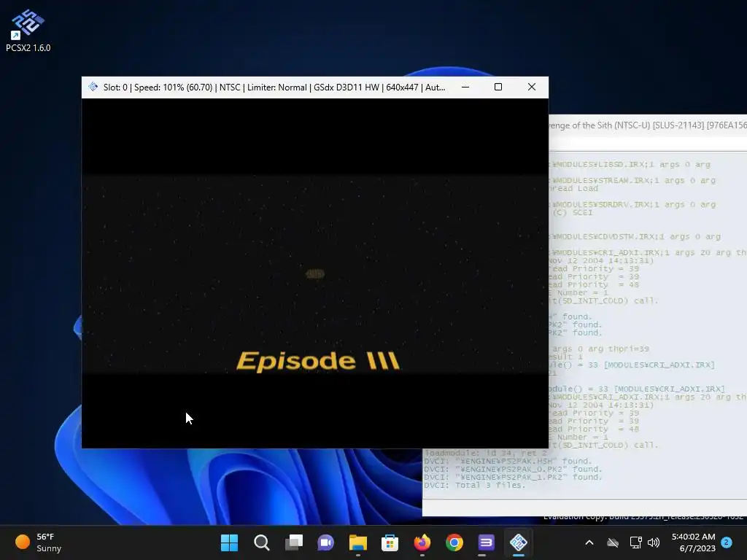Click the PCSX2 main window title 'Revenge of the Sith'

(x=648, y=125)
